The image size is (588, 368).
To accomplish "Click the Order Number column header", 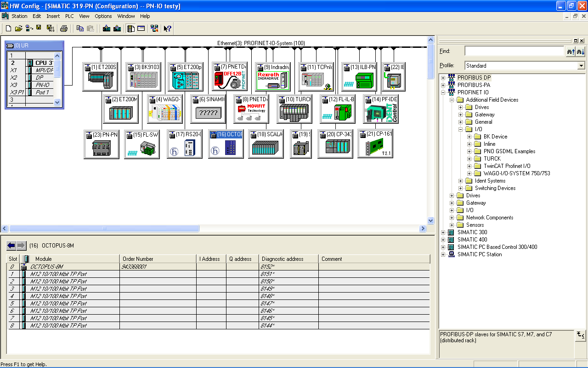I will pyautogui.click(x=158, y=259).
